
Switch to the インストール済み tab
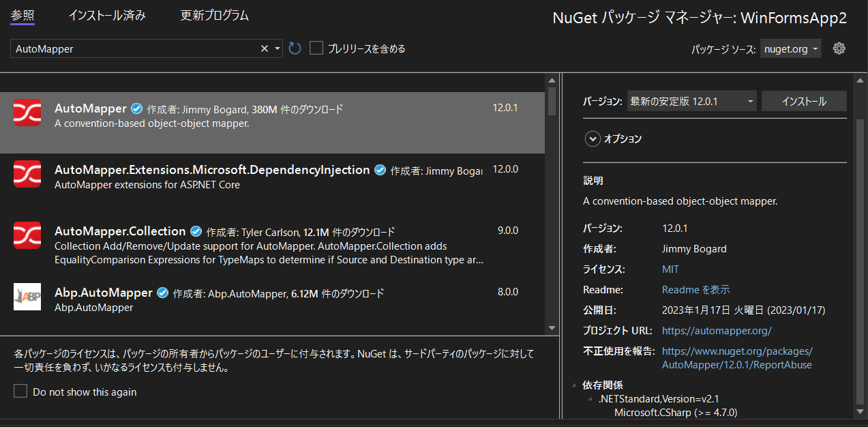click(106, 15)
